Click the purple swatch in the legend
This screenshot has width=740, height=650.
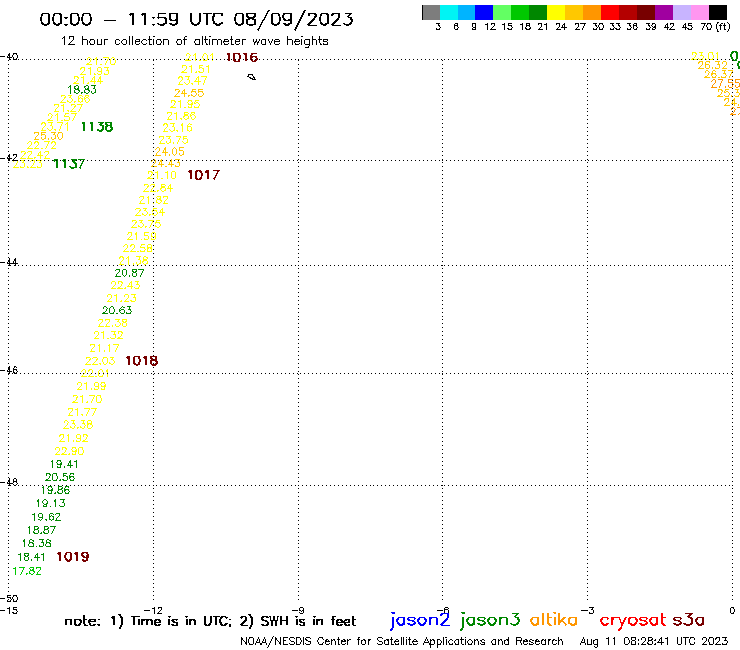pyautogui.click(x=664, y=12)
